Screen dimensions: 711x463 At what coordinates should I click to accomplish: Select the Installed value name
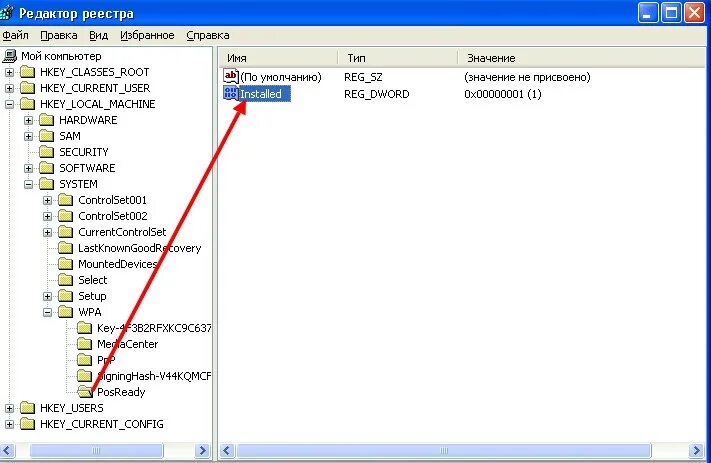coord(261,94)
